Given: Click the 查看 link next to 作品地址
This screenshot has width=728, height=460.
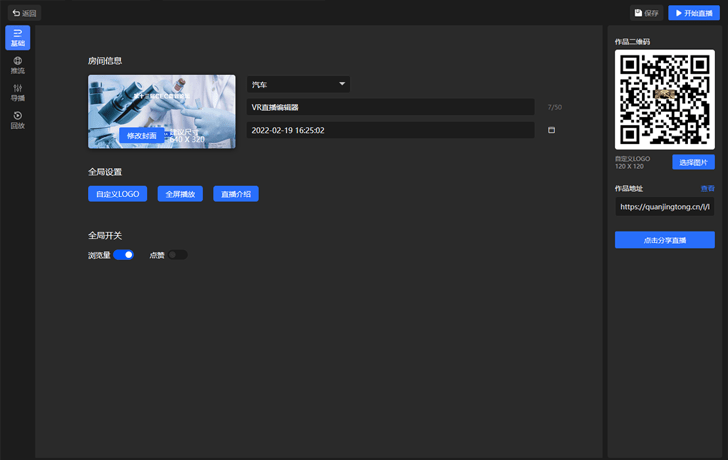Looking at the screenshot, I should click(707, 188).
